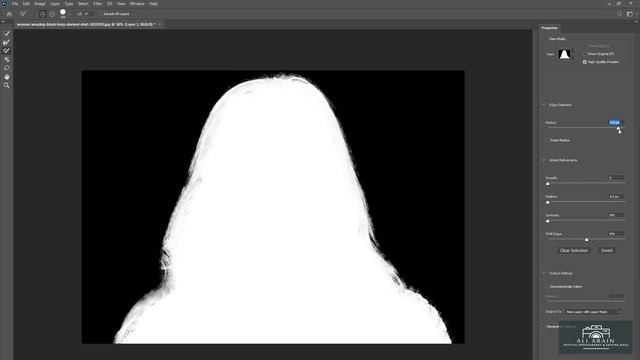The width and height of the screenshot is (640, 360).
Task: Collapse the Output Settings section
Action: [x=544, y=273]
